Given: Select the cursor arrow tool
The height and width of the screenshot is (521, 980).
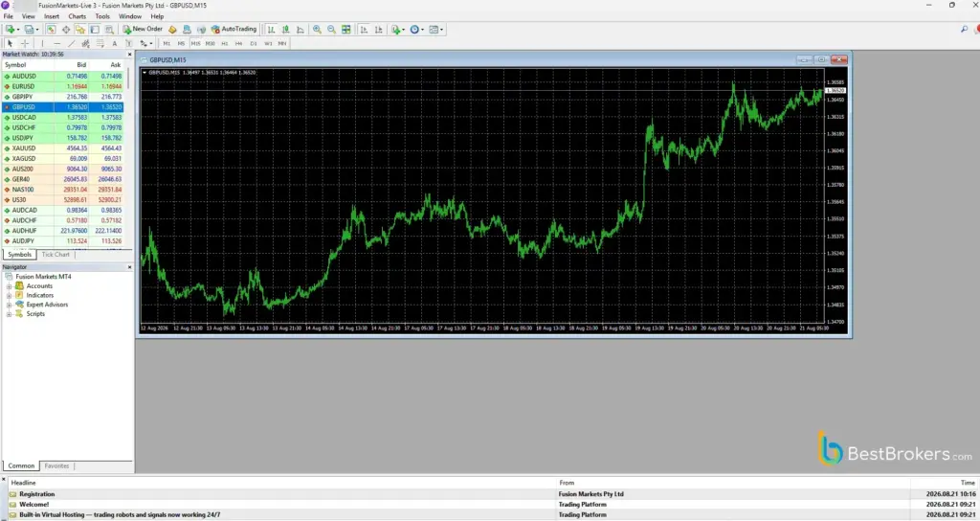Looking at the screenshot, I should 10,43.
